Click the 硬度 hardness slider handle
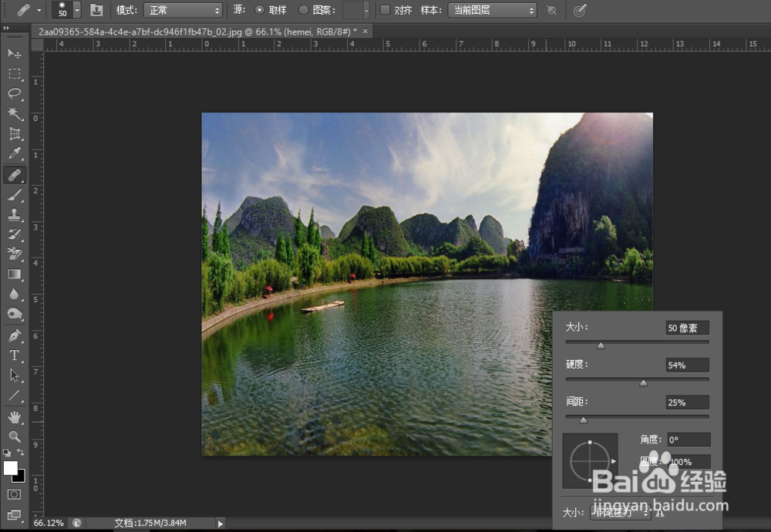This screenshot has height=532, width=771. pyautogui.click(x=643, y=383)
